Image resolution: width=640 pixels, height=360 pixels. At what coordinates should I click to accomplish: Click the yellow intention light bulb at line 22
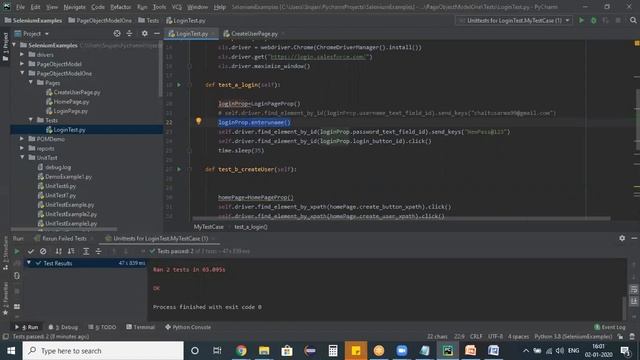[x=198, y=121]
